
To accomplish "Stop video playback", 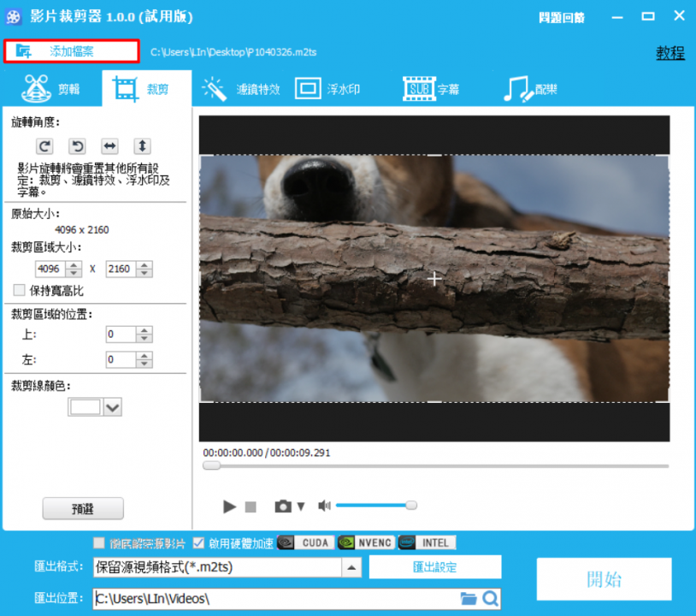I will point(251,506).
